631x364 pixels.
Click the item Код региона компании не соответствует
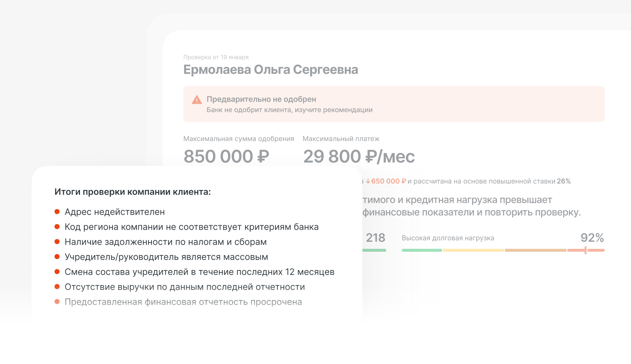pos(192,227)
